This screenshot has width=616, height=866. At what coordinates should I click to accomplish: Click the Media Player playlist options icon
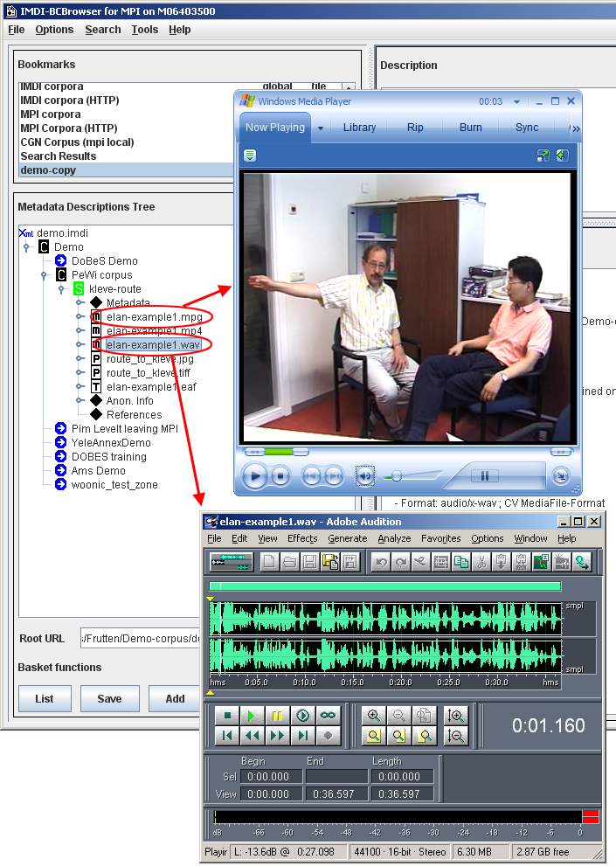250,156
